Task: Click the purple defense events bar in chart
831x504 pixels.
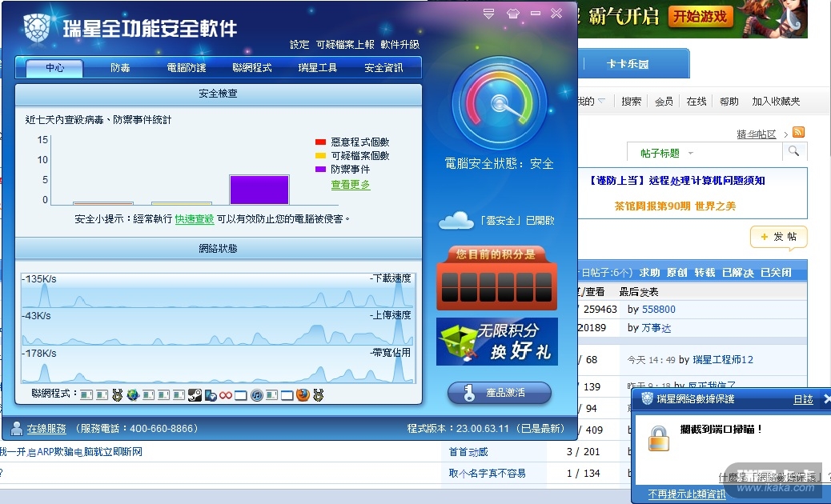Action: (259, 190)
